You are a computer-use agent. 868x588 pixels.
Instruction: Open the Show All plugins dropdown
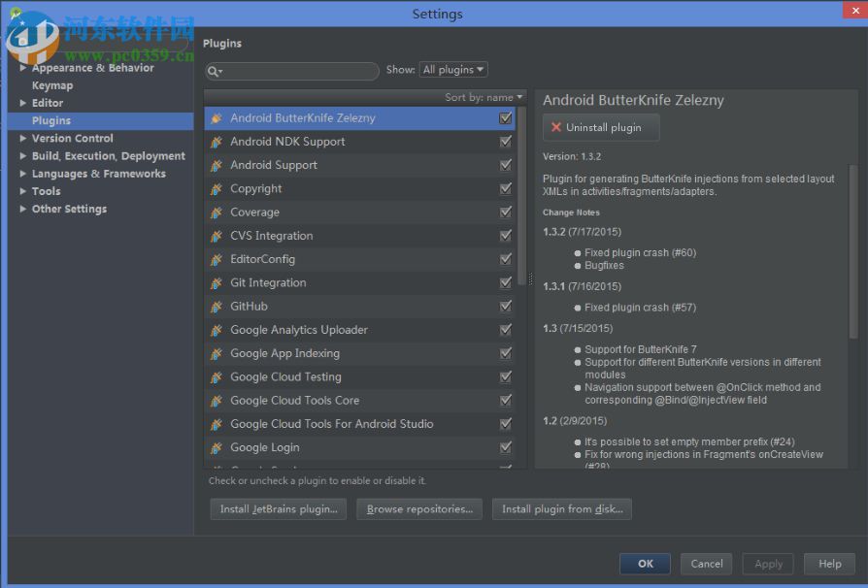452,70
